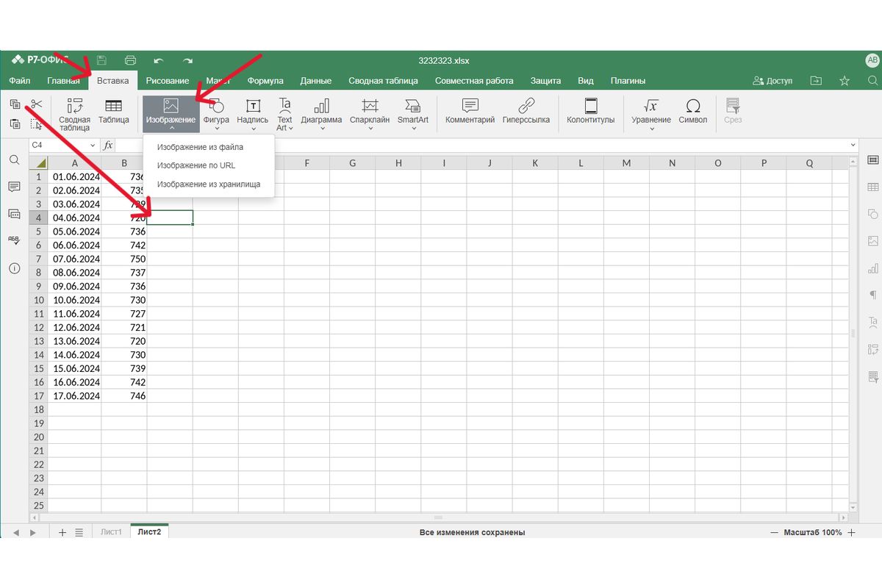Mark document as favorite with star icon
The height and width of the screenshot is (588, 882).
point(845,80)
